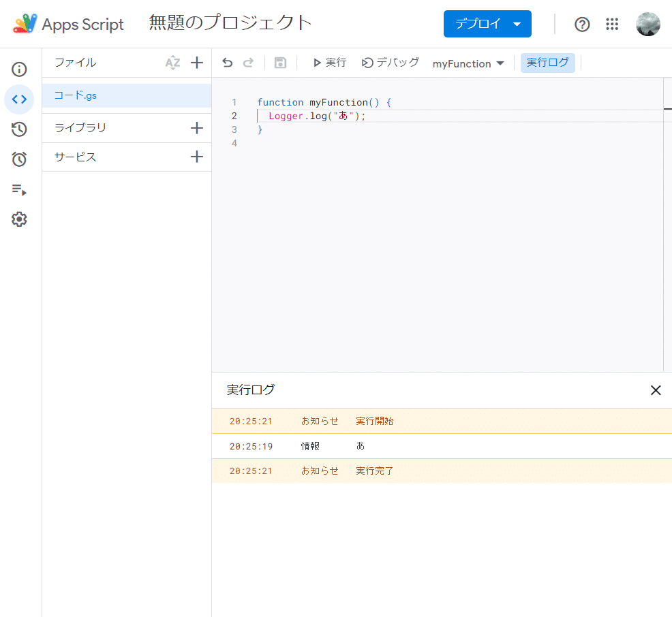This screenshot has height=617, width=672.
Task: Open project history clock icon
Action: tap(19, 129)
